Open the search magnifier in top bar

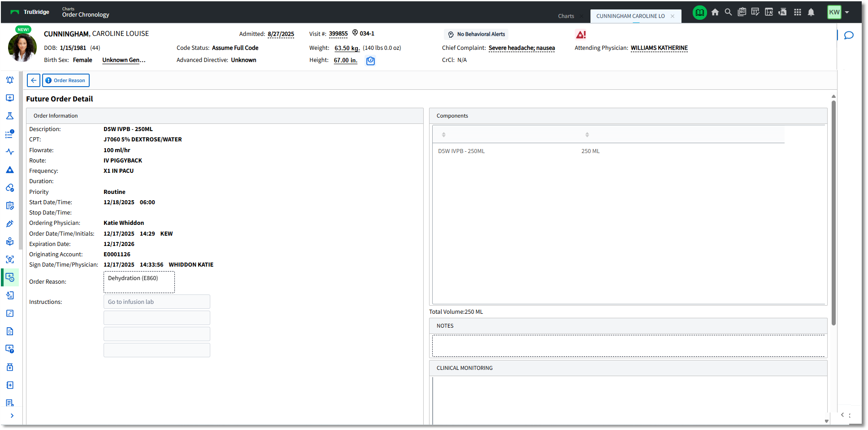729,13
